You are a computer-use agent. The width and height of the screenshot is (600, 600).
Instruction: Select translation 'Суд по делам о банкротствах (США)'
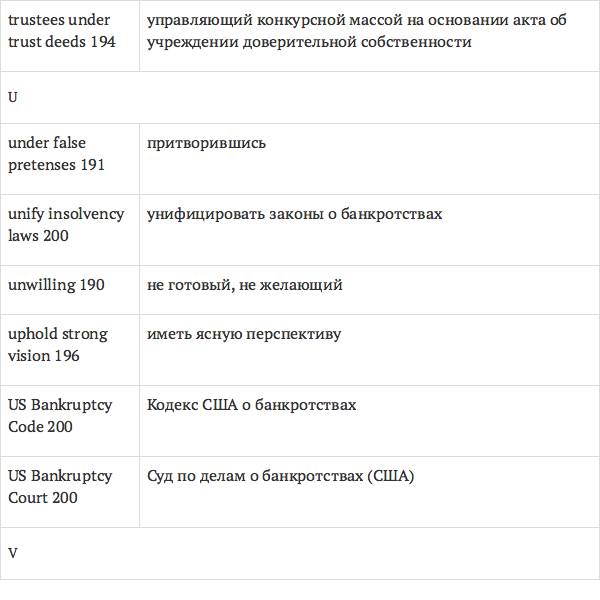pyautogui.click(x=280, y=476)
